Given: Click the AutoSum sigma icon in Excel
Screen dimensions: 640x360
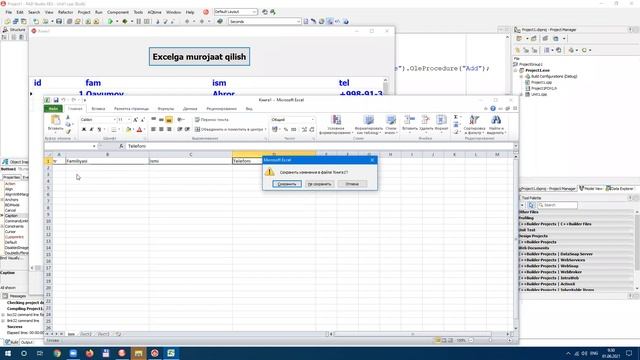Looking at the screenshot, I should (456, 117).
